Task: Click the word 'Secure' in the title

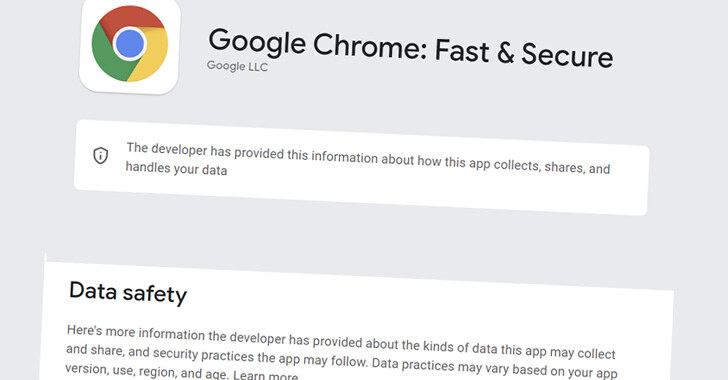Action: coord(567,55)
